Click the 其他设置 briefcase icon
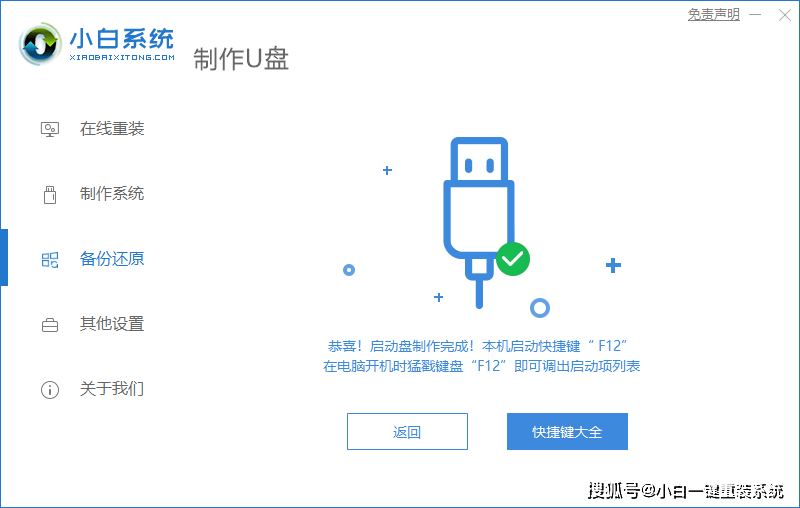800x508 pixels. tap(49, 324)
